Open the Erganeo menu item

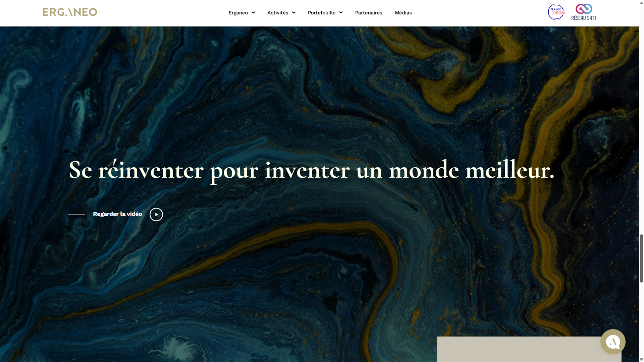[x=238, y=13]
